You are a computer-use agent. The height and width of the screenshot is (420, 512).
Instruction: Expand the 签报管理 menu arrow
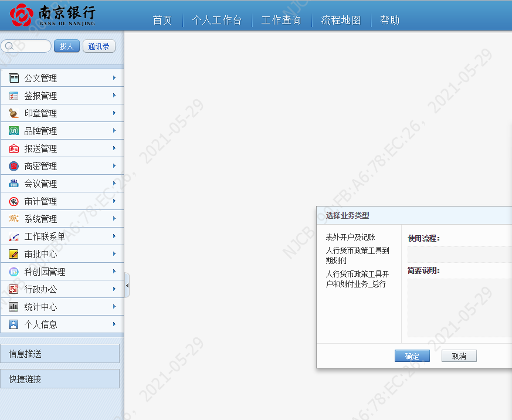coord(114,96)
